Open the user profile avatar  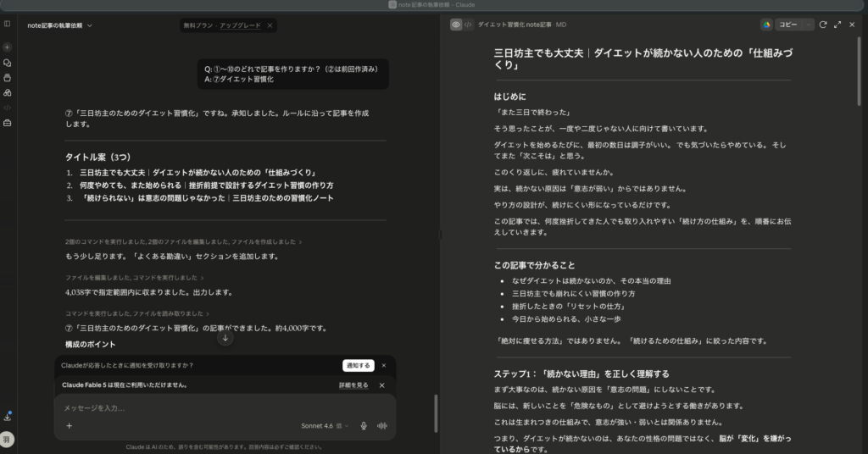click(x=7, y=440)
